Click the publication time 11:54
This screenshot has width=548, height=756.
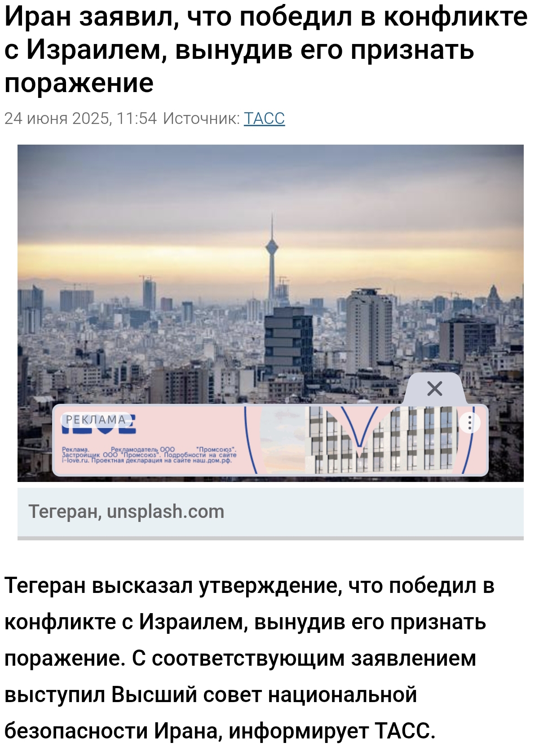pos(137,119)
